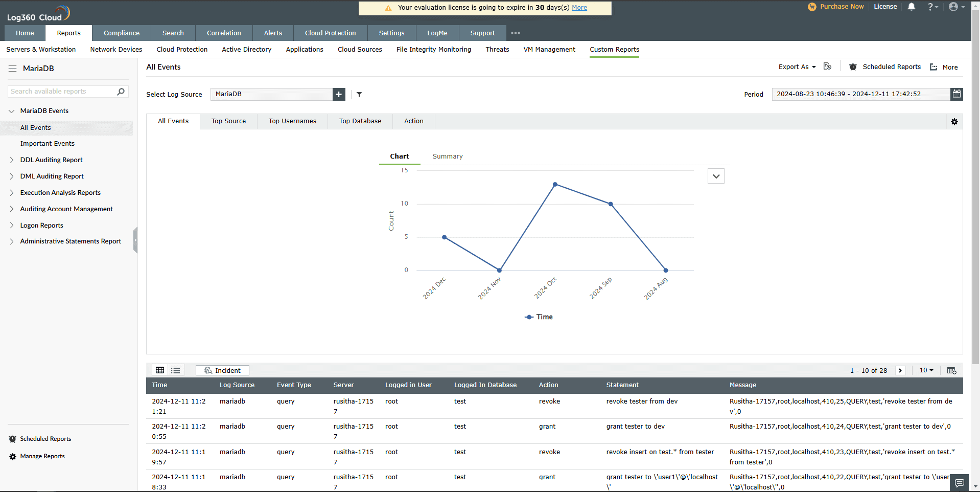
Task: Toggle the Time series legend
Action: point(539,317)
